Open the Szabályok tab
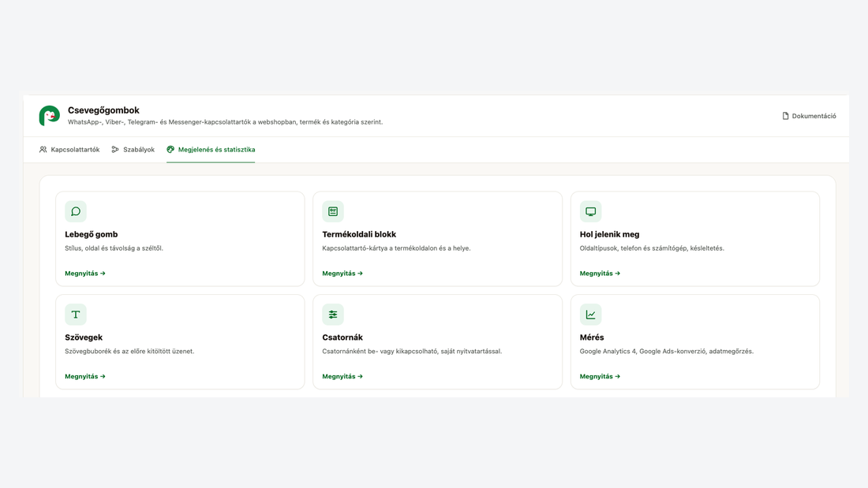 pos(133,149)
